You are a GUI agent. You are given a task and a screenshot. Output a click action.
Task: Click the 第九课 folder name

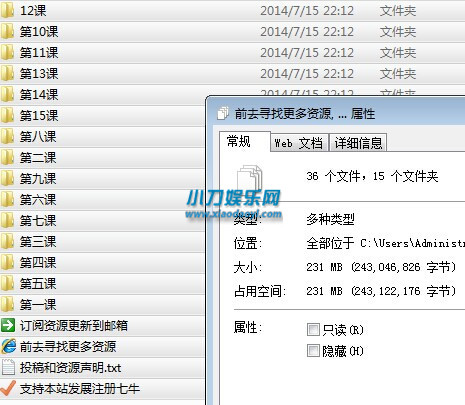[x=38, y=179]
